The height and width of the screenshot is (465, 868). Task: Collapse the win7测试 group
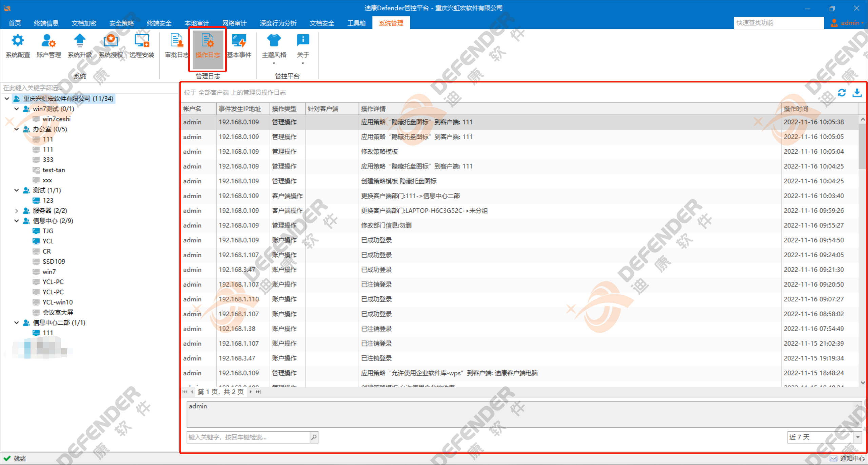tap(16, 109)
